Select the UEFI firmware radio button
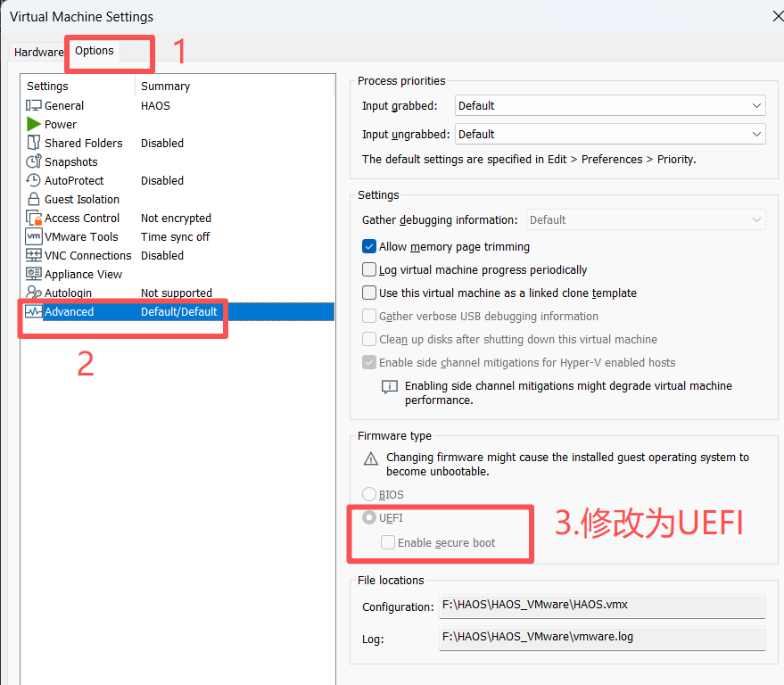784x685 pixels. click(369, 517)
